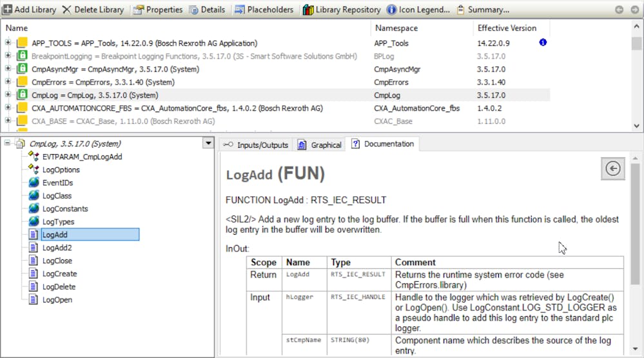The height and width of the screenshot is (358, 644).
Task: Show the Icon Legend
Action: click(x=418, y=10)
